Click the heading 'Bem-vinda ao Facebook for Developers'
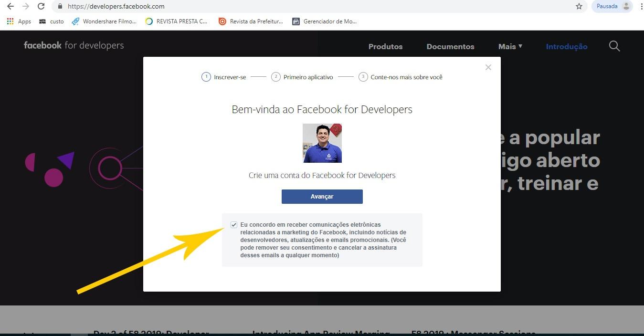This screenshot has width=644, height=336. pyautogui.click(x=322, y=109)
